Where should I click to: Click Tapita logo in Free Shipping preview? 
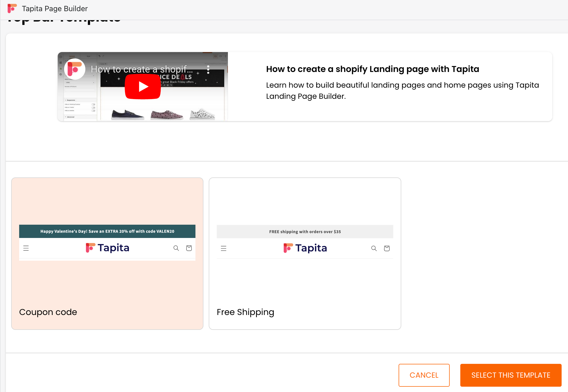[305, 248]
